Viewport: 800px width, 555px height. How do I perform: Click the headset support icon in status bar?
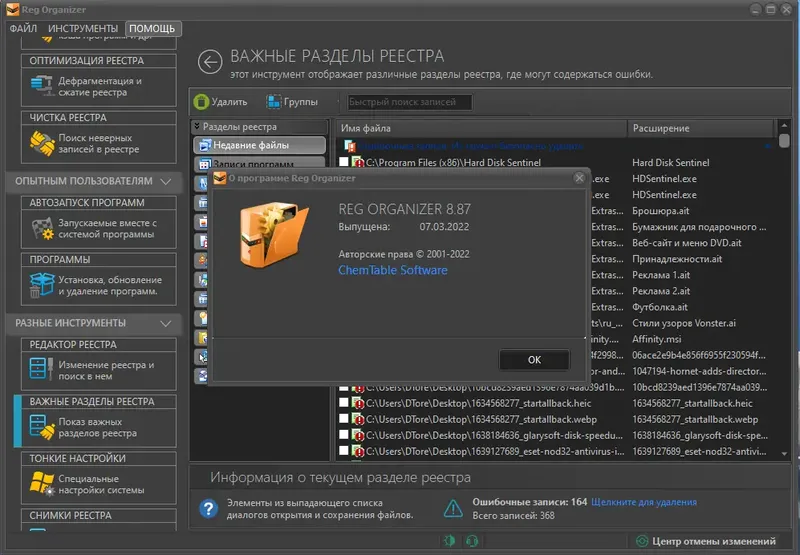(x=472, y=541)
